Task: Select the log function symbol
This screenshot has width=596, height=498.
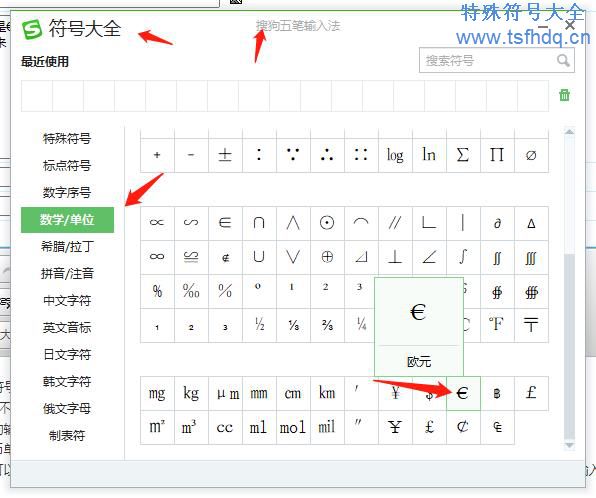Action: 395,155
